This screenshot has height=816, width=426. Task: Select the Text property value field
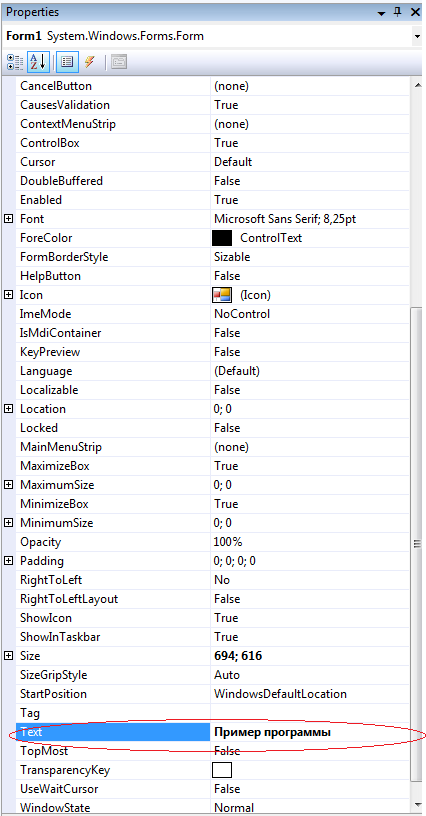pyautogui.click(x=310, y=732)
